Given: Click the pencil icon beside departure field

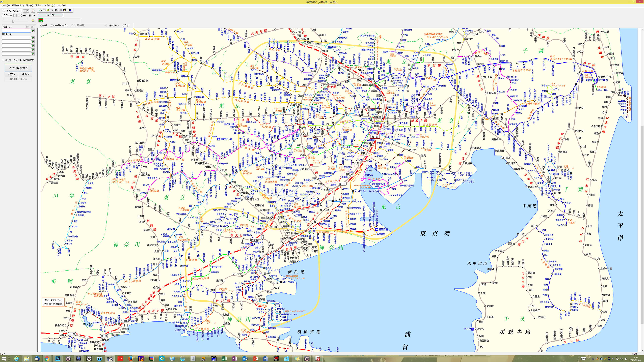Looking at the screenshot, I should click(33, 31).
